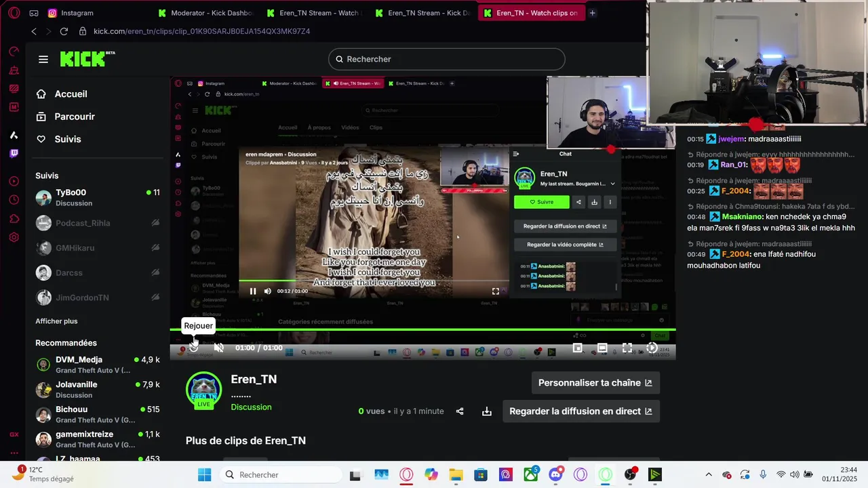Enter fullscreen on main clip player

point(627,348)
